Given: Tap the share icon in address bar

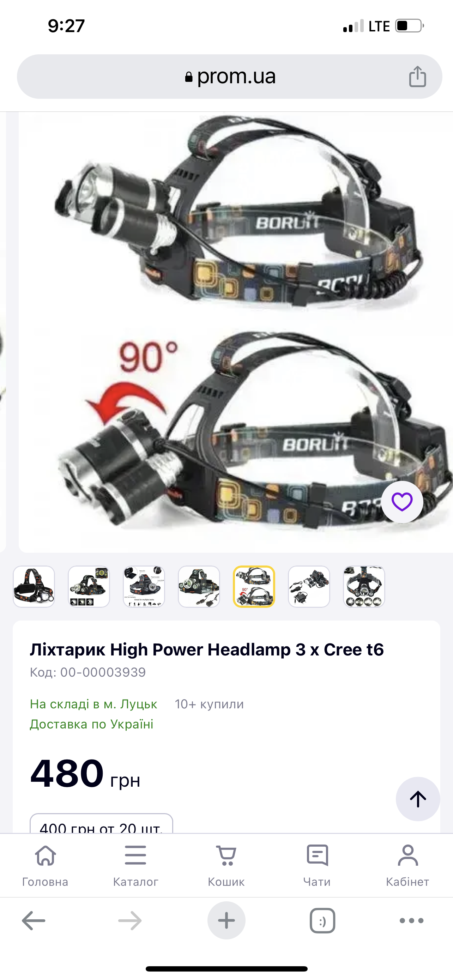Looking at the screenshot, I should click(417, 77).
